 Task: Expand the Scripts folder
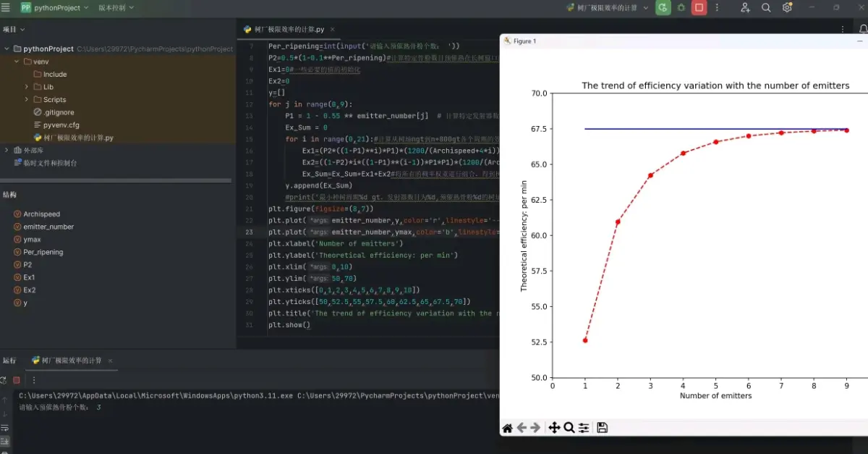(x=27, y=100)
